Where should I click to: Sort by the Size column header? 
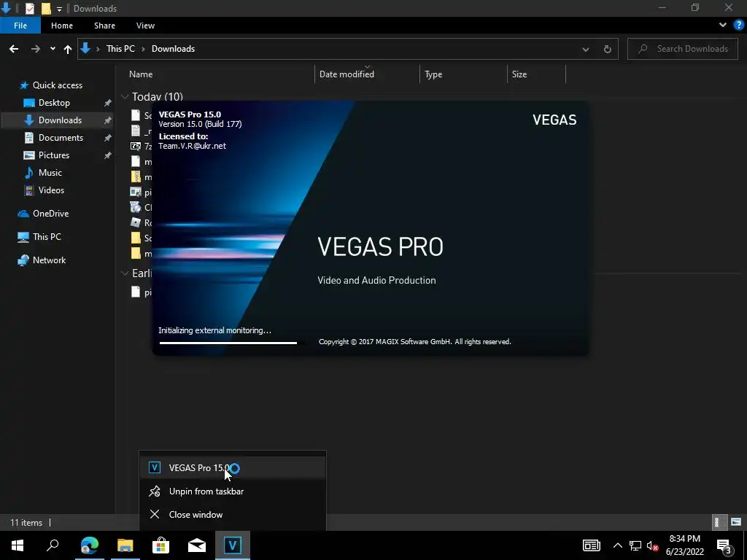(x=519, y=74)
